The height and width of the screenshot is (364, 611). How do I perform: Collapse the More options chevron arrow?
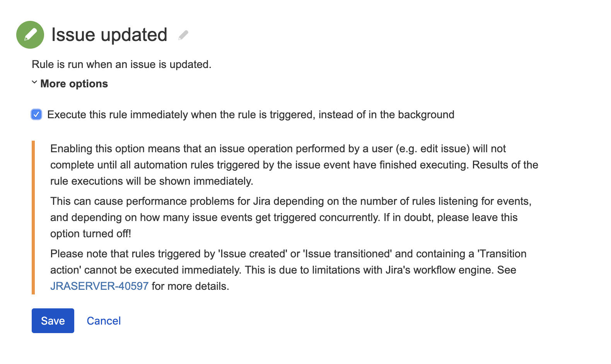(34, 82)
